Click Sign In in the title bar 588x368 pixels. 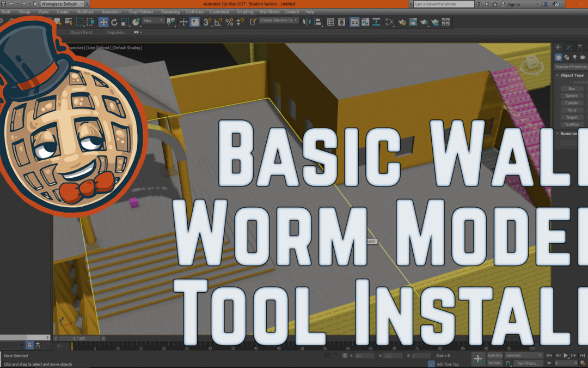point(514,4)
